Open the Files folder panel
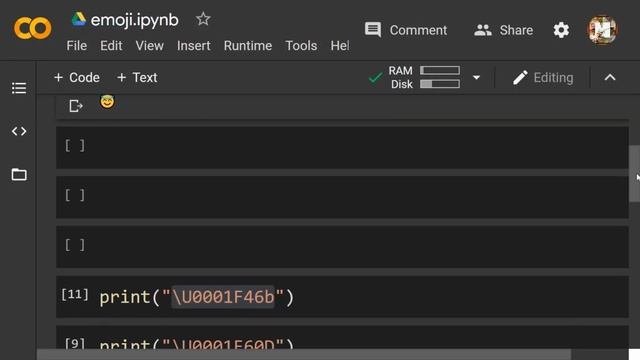 pyautogui.click(x=19, y=174)
